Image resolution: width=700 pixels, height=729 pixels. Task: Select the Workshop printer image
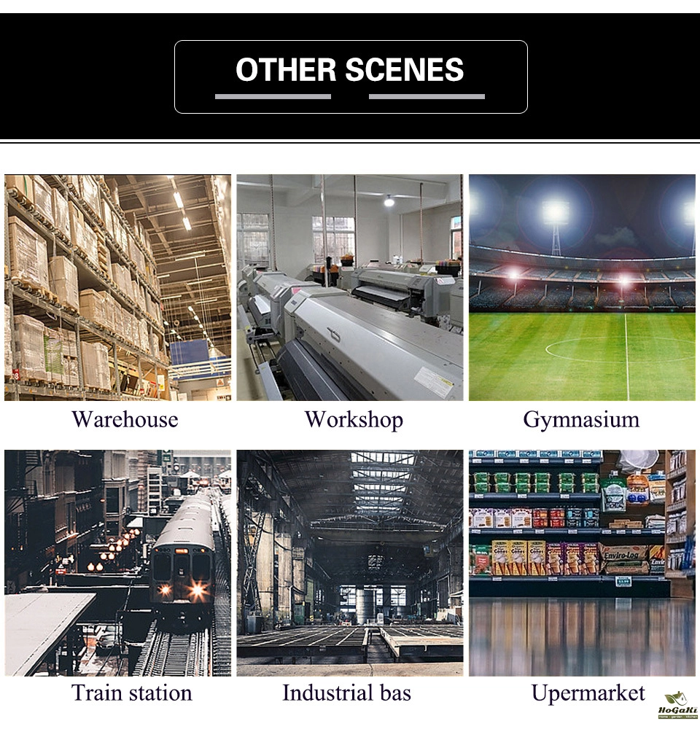tap(350, 287)
